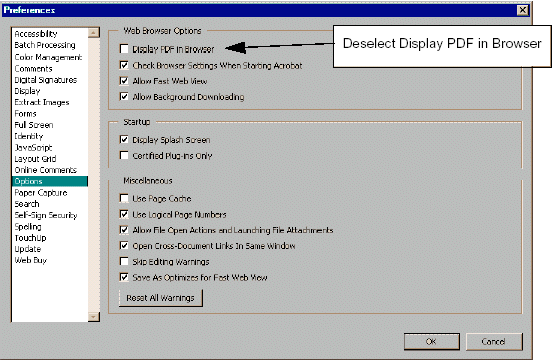Uncheck Check Browser Settings When Starting Acrobat

[x=124, y=65]
